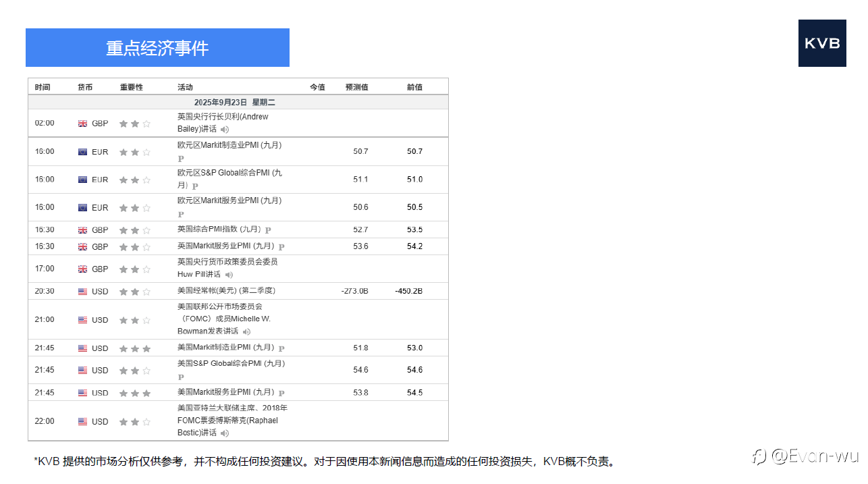The image size is (868, 484).
Task: Select the 欧元区Markit服务业PMI event
Action: 229,200
